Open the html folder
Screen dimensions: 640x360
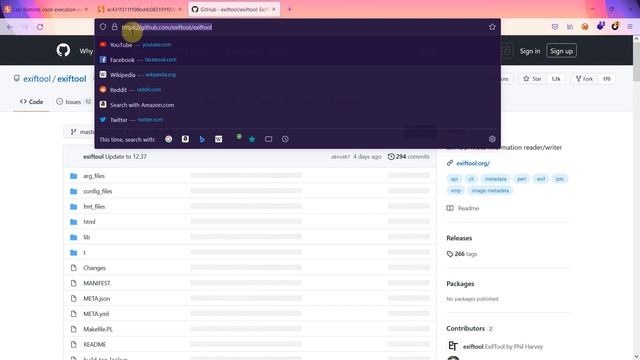point(89,222)
